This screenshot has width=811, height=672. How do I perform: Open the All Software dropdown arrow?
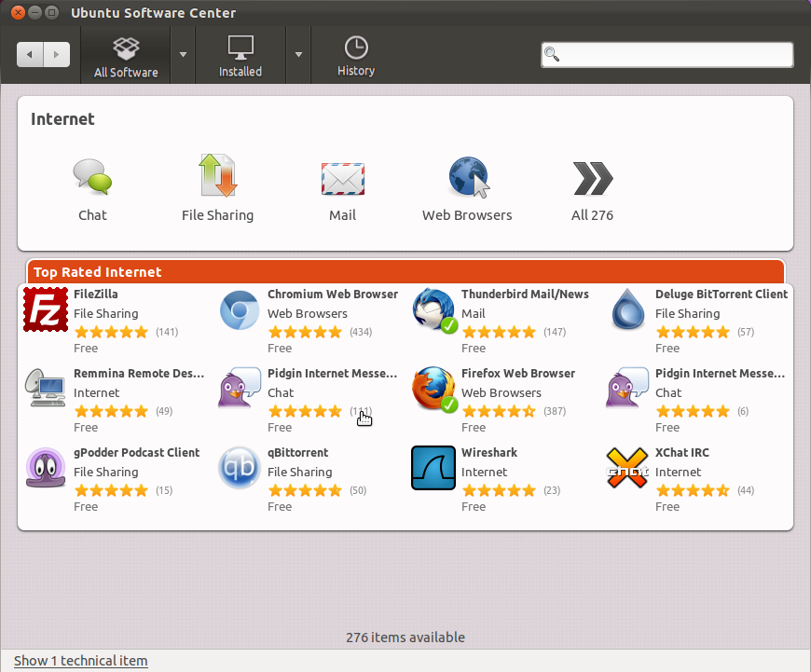point(183,55)
